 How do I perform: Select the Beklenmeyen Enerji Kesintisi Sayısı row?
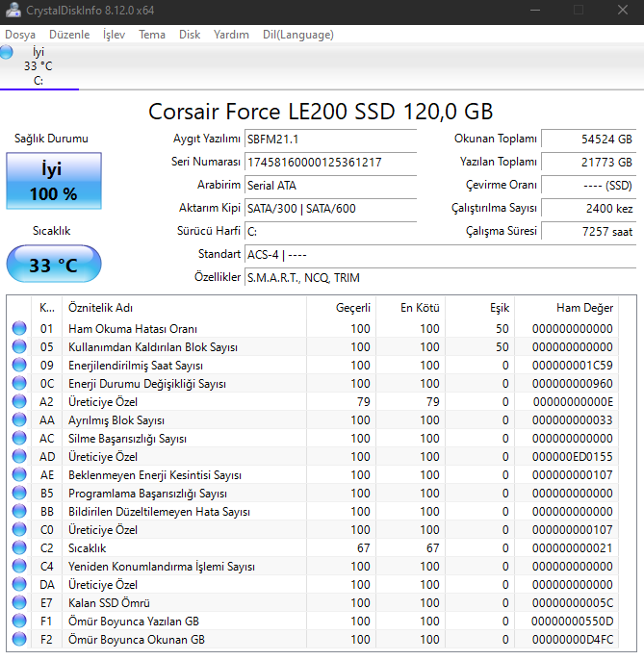click(313, 475)
